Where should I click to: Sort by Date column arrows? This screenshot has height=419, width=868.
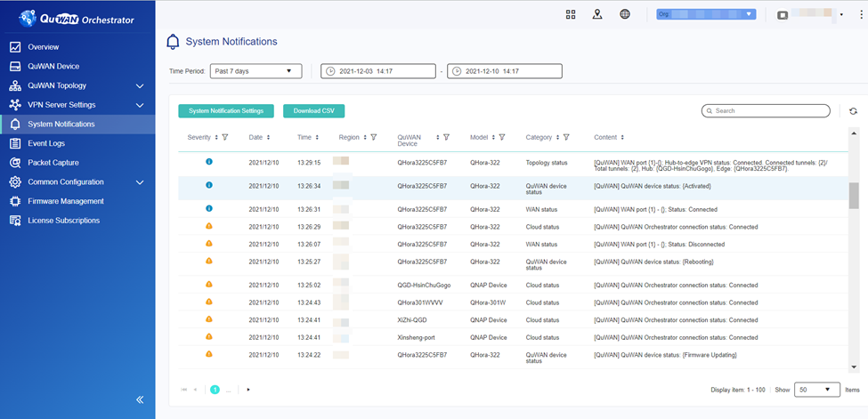click(x=268, y=137)
